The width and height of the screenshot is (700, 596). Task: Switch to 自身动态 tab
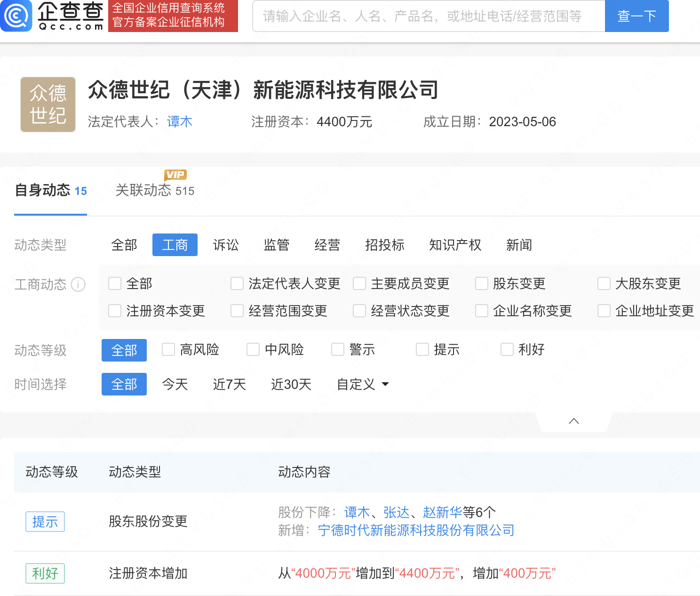(51, 191)
